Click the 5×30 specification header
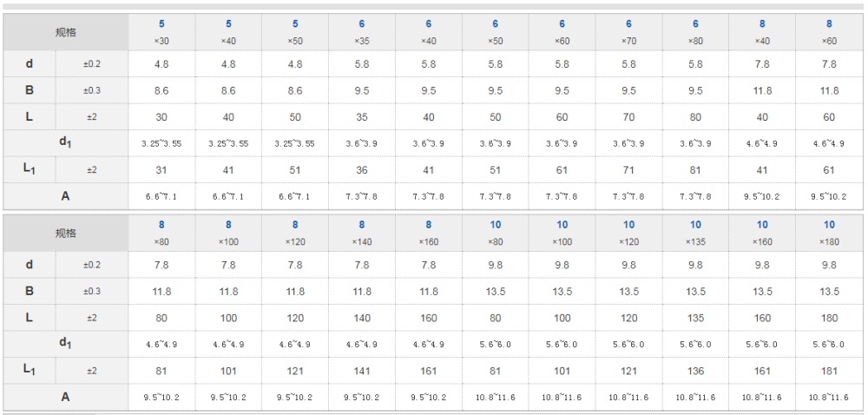The height and width of the screenshot is (415, 868). [161, 32]
